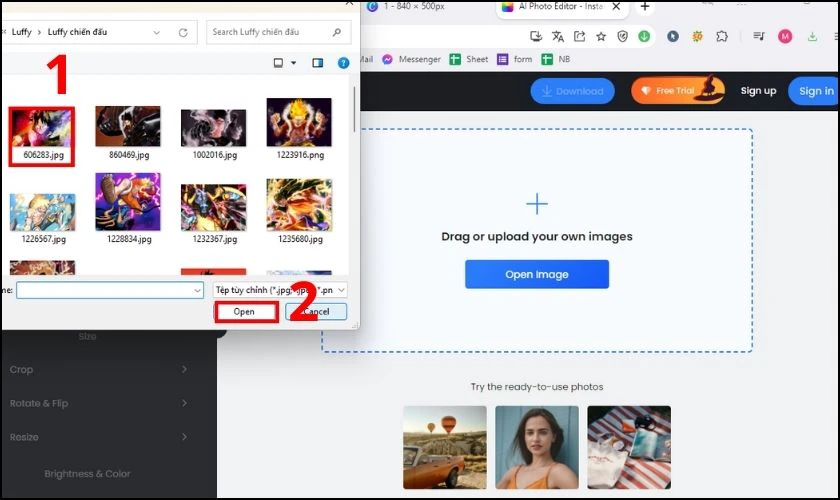The height and width of the screenshot is (500, 840).
Task: Choose the hot air balloon sample photo
Action: (445, 447)
